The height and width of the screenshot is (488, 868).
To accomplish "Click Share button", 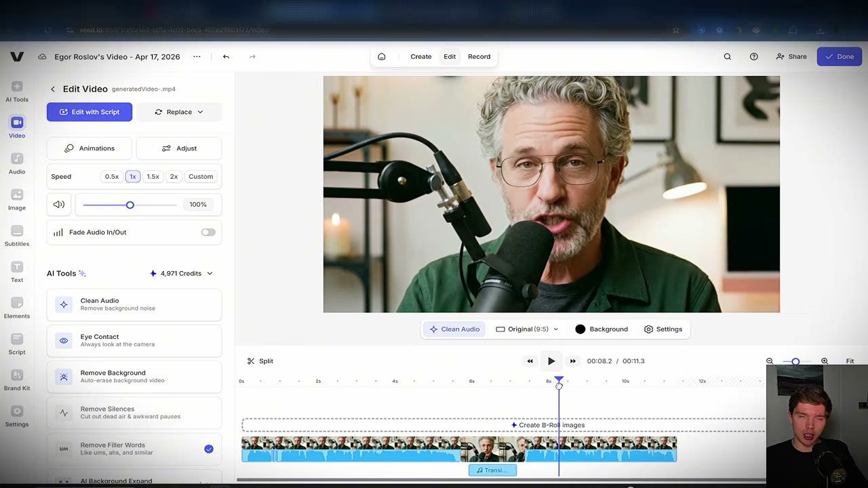I will 791,57.
